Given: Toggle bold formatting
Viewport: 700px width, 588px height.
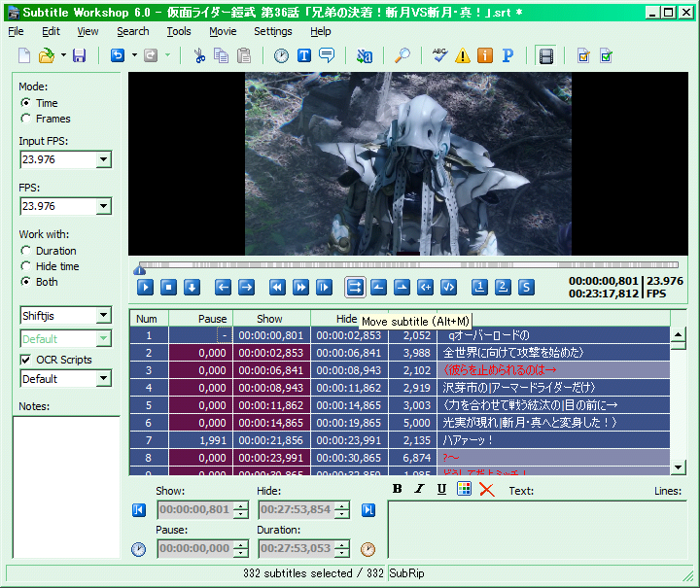Looking at the screenshot, I should tap(397, 490).
